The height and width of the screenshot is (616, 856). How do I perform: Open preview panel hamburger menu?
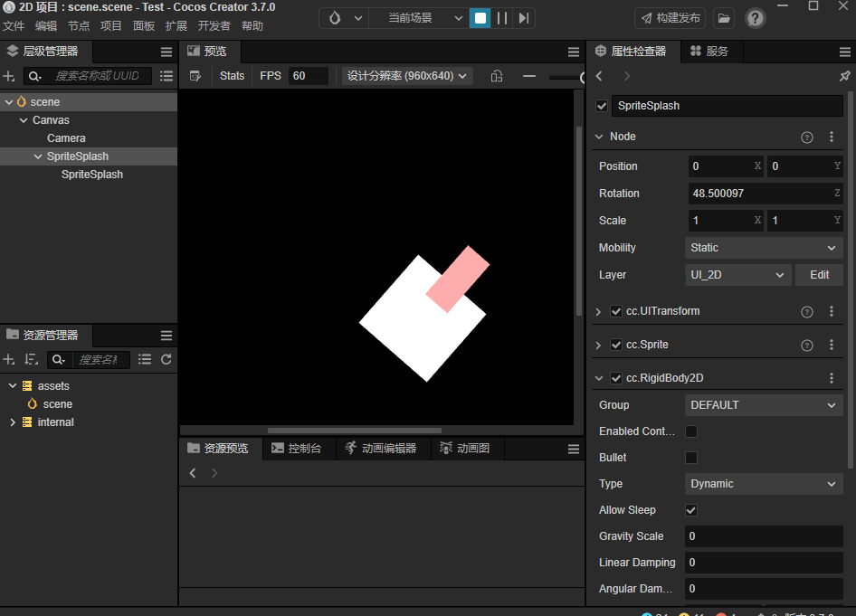573,52
